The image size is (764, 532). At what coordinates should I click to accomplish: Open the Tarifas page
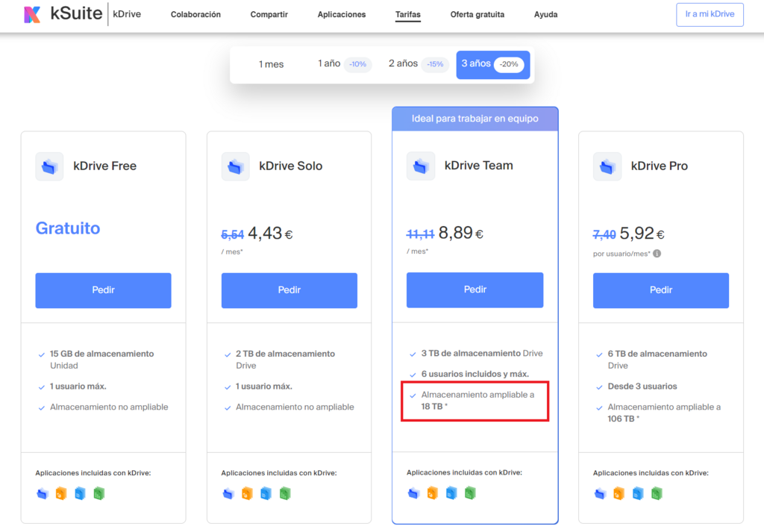(x=408, y=15)
